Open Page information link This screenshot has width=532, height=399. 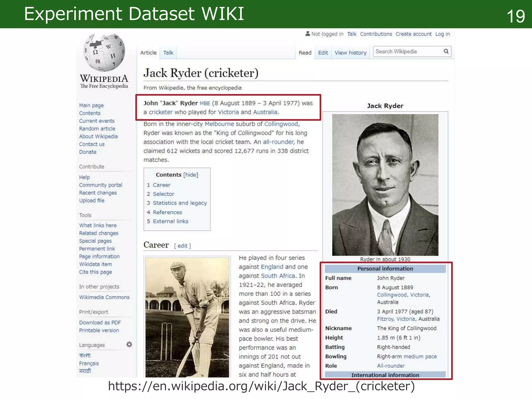(99, 257)
